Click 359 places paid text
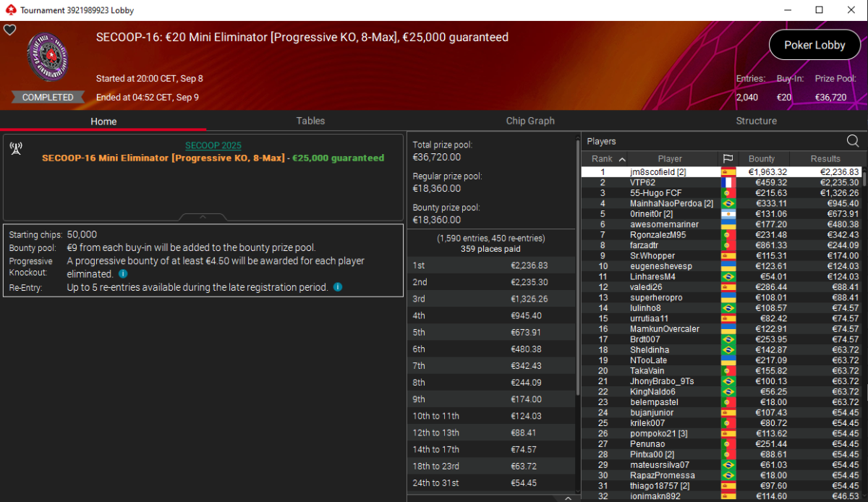Image resolution: width=868 pixels, height=502 pixels. [491, 249]
